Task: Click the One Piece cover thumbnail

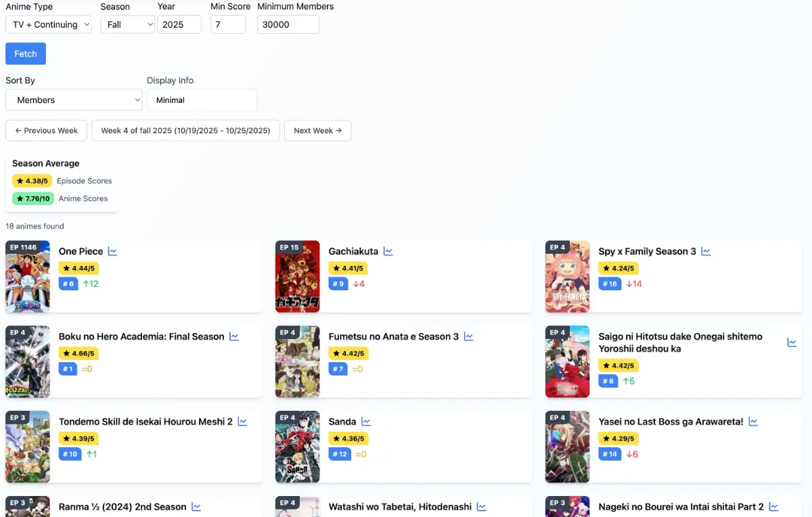Action: (x=28, y=277)
